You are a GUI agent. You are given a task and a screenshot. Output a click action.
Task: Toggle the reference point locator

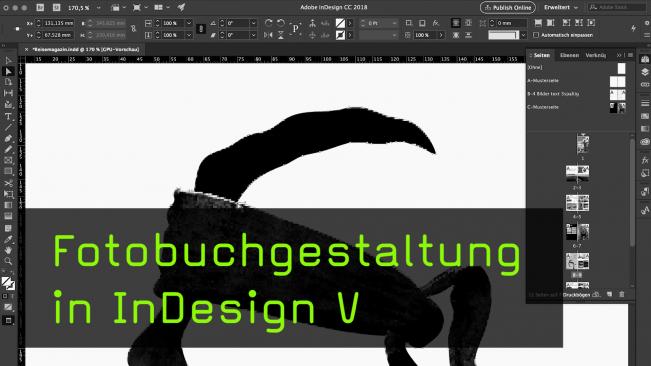click(x=17, y=29)
